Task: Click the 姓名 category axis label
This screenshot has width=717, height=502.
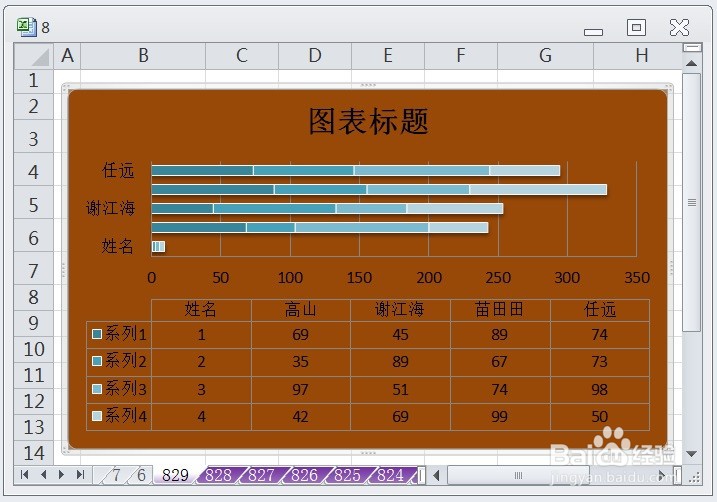Action: (117, 246)
